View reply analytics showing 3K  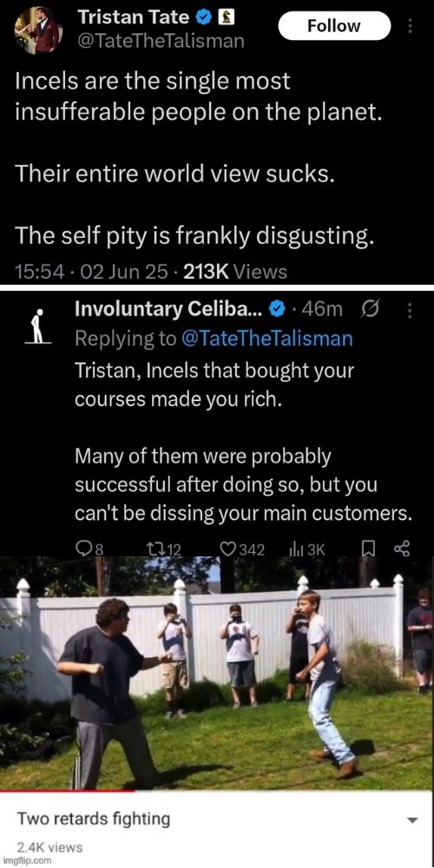pos(306,549)
